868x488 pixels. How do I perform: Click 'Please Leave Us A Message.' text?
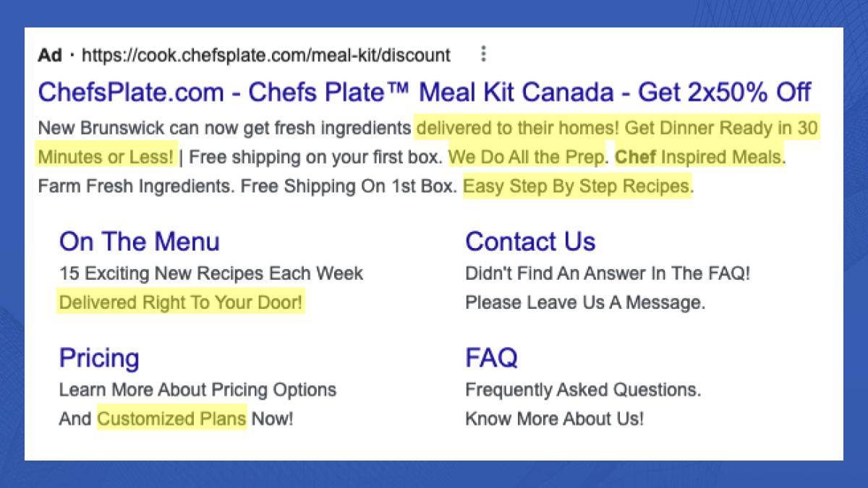(x=584, y=302)
